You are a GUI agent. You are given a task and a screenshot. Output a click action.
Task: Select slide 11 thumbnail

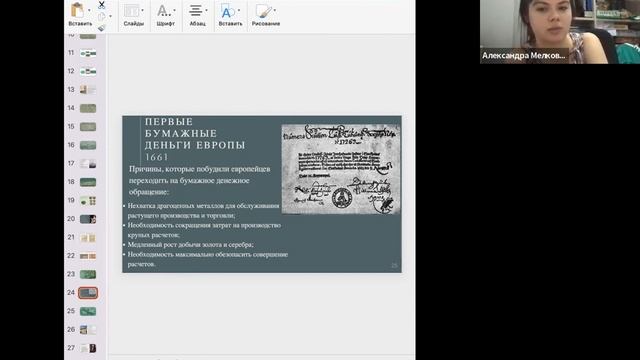[x=88, y=53]
